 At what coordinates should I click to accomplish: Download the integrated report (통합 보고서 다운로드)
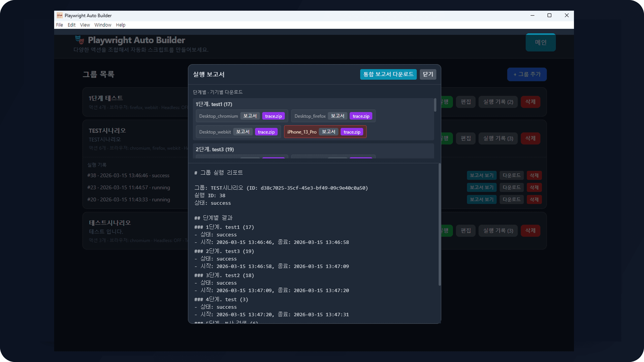[x=388, y=74]
